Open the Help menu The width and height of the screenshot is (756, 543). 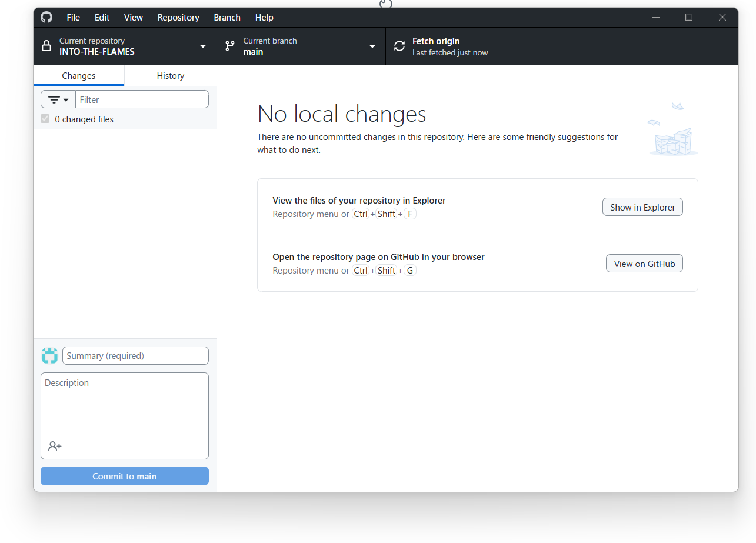264,17
